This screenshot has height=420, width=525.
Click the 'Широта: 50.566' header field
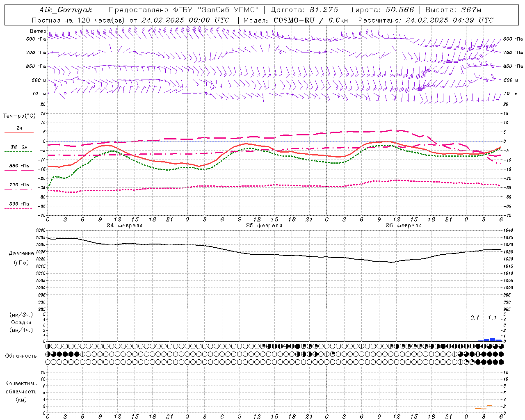382,10
